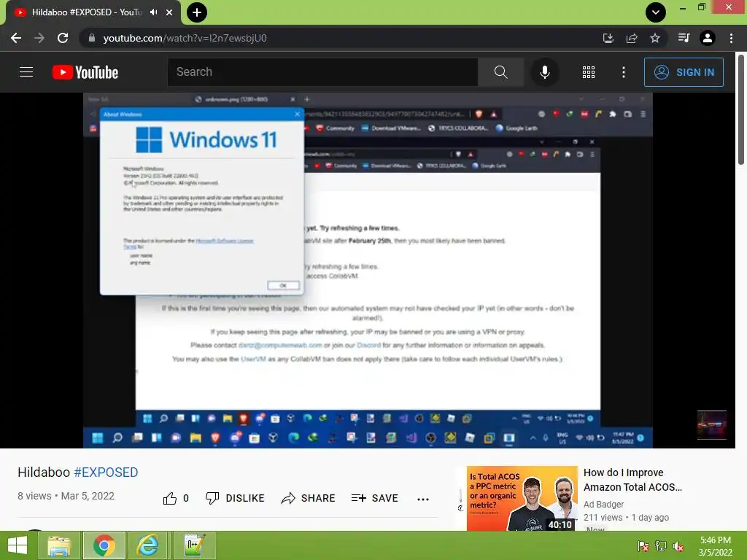
Task: Go to YouTube home via logo
Action: pyautogui.click(x=85, y=72)
